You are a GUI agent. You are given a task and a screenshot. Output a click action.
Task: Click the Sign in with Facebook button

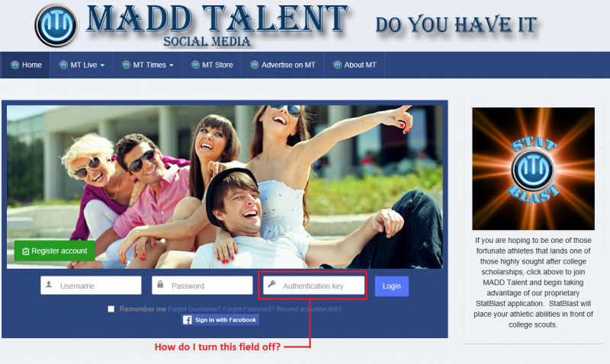221,320
